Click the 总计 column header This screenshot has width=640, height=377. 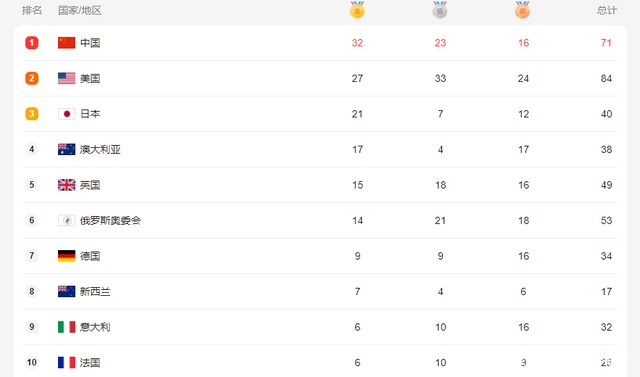607,10
